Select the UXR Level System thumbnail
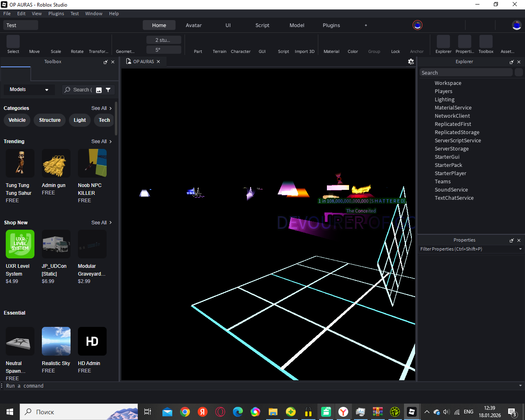525x420 pixels. click(20, 244)
